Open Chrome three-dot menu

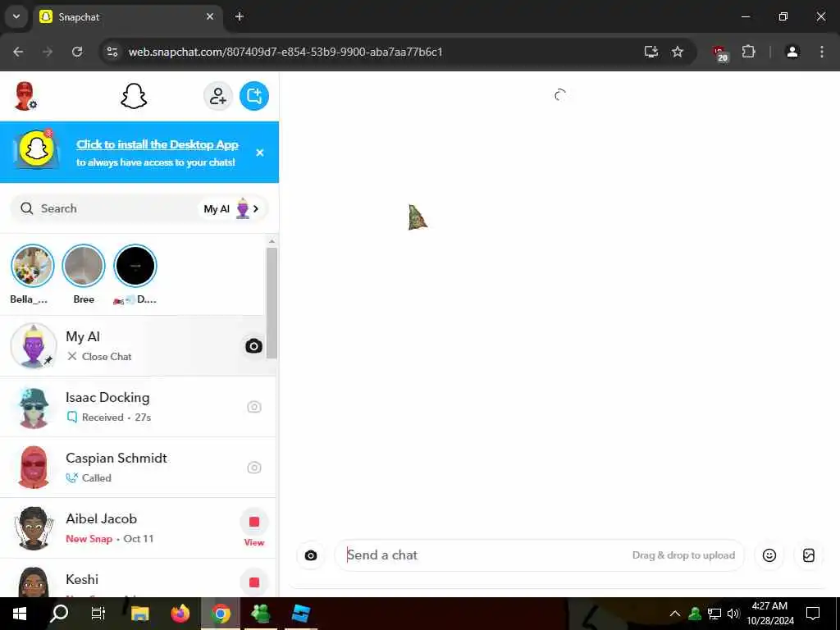point(822,52)
